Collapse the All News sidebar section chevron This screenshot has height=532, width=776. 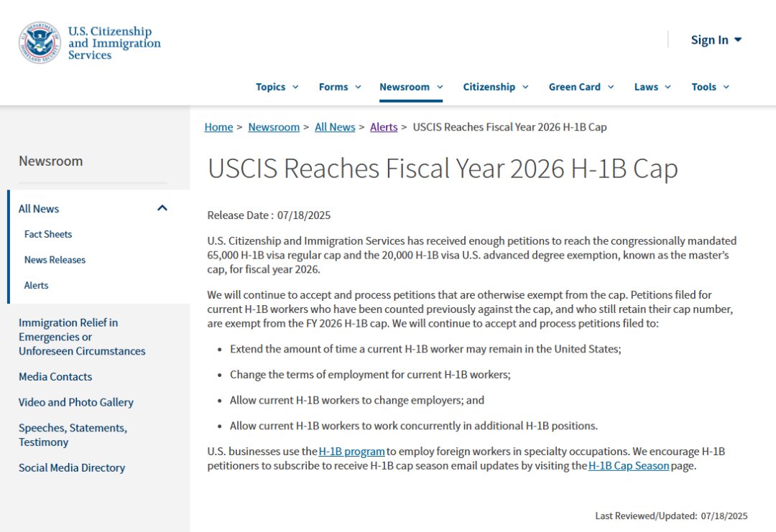click(x=162, y=208)
